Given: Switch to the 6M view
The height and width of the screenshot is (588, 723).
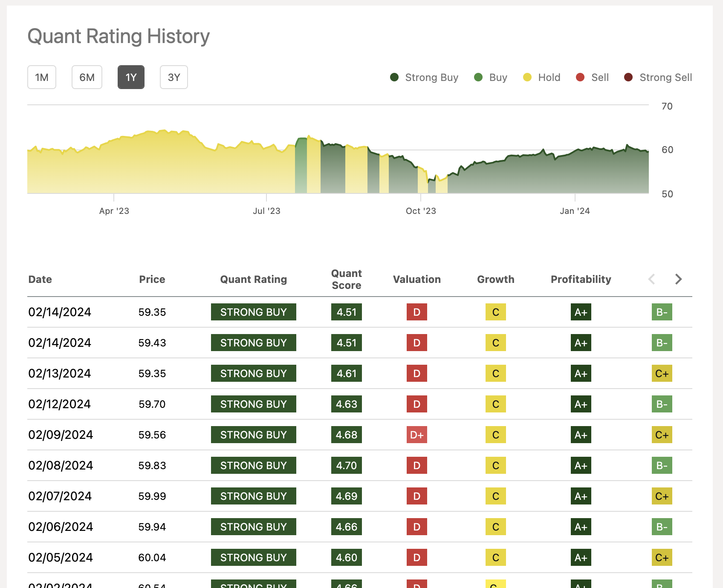Looking at the screenshot, I should (87, 77).
